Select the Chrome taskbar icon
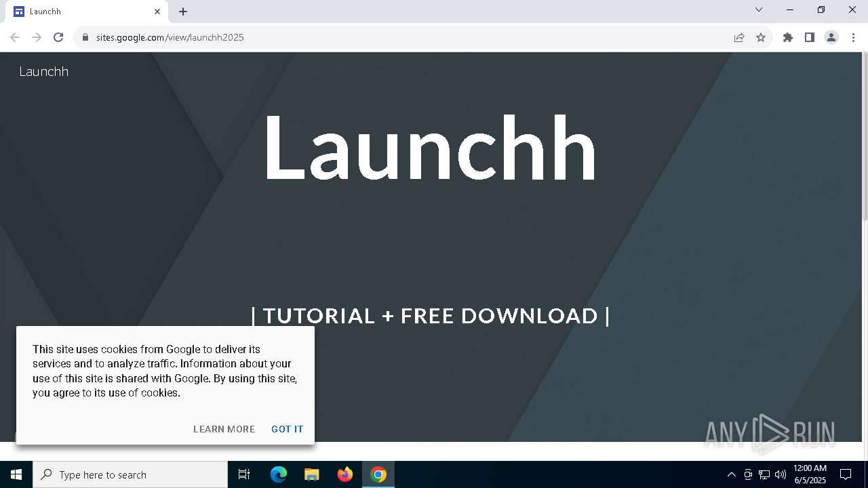The image size is (868, 488). [378, 474]
